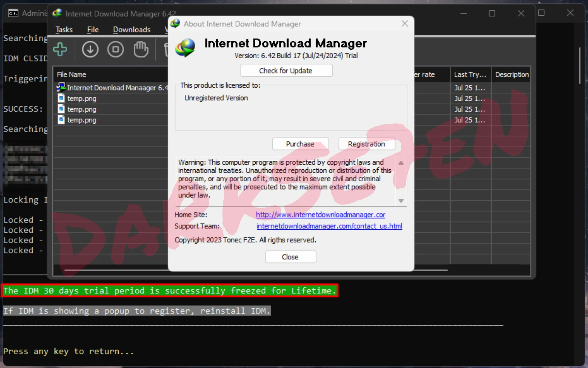Screen dimensions: 588x368
Task: Click the Registration button
Action: (x=366, y=144)
